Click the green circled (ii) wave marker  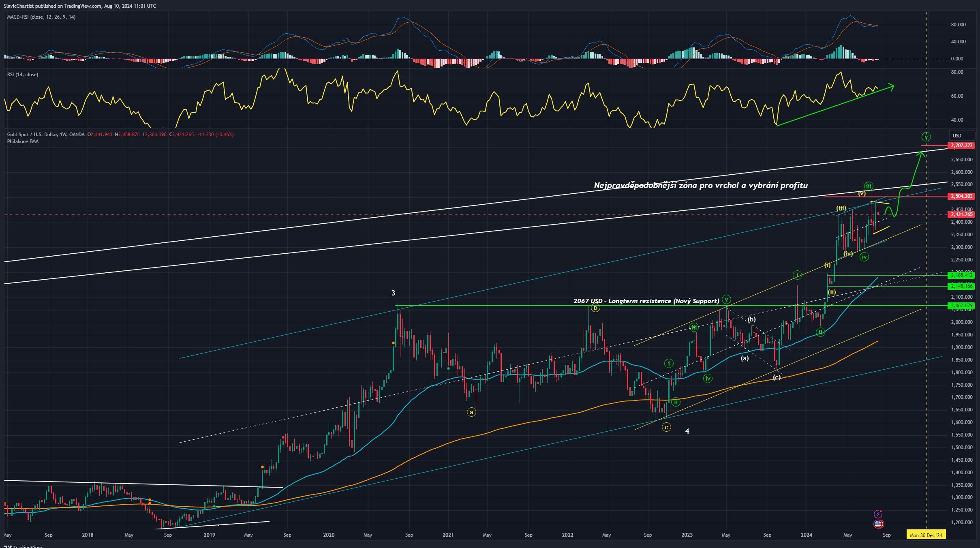point(676,402)
